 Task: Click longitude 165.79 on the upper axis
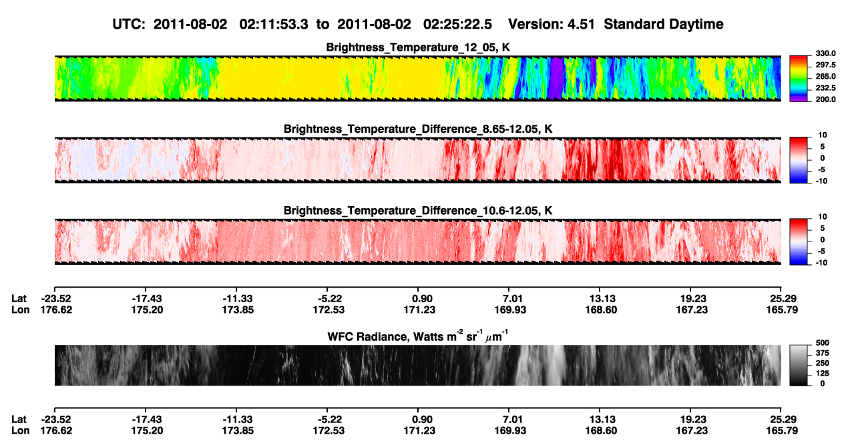pyautogui.click(x=781, y=310)
